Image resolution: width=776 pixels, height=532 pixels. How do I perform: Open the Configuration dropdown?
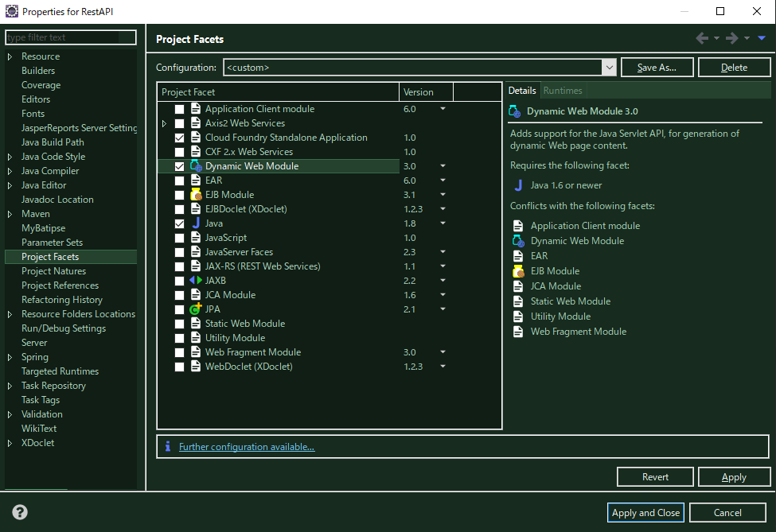point(609,67)
